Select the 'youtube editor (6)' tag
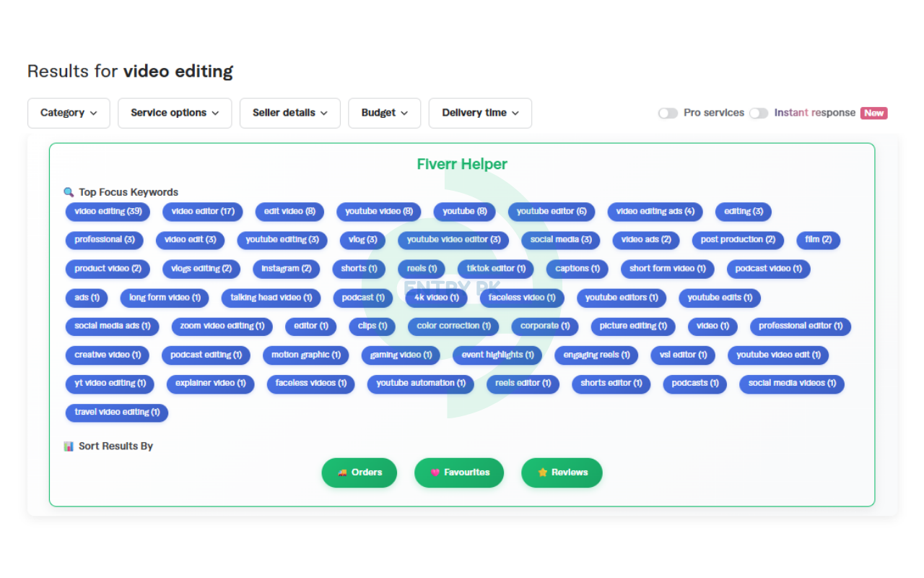Viewport: 924px width, 578px height. tap(552, 212)
